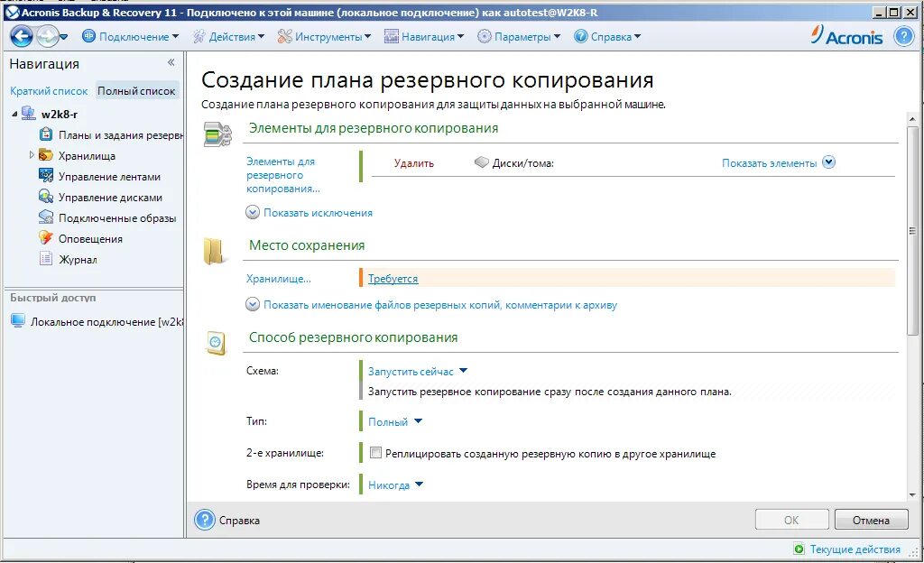
Task: Click Элементы для резервного копирования... link
Action: pos(283,175)
